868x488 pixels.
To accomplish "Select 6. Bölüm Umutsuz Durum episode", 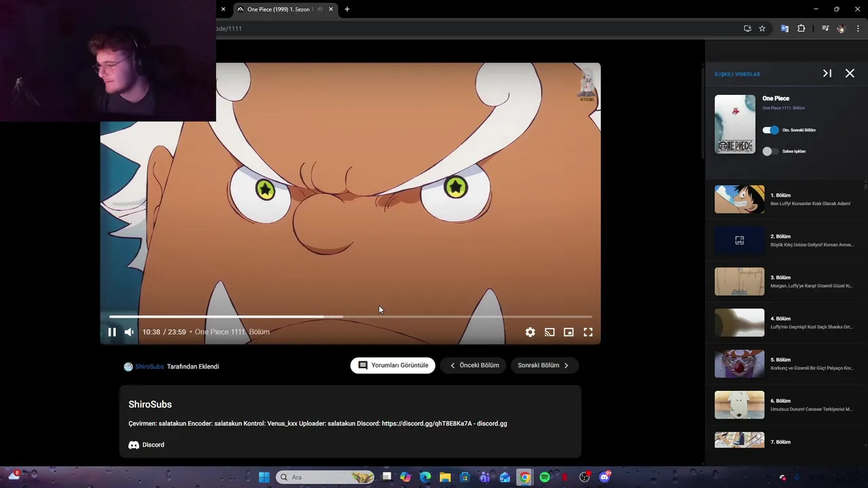I will pyautogui.click(x=785, y=405).
